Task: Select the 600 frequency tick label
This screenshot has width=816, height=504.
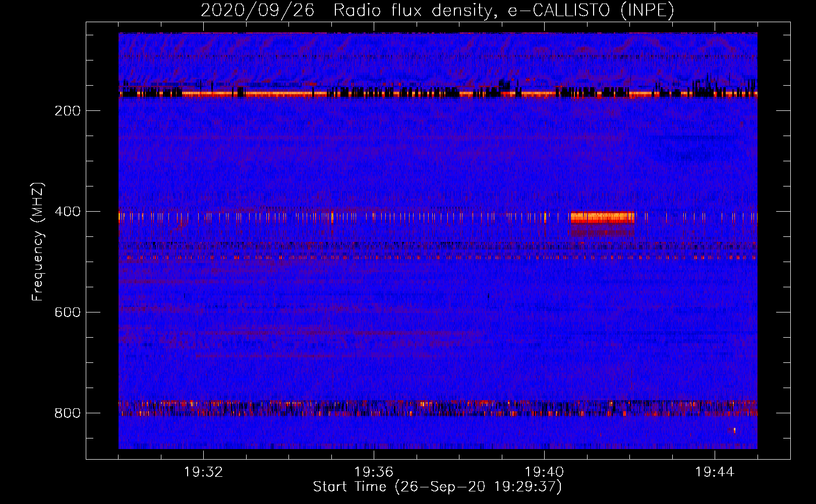Action: (x=68, y=312)
